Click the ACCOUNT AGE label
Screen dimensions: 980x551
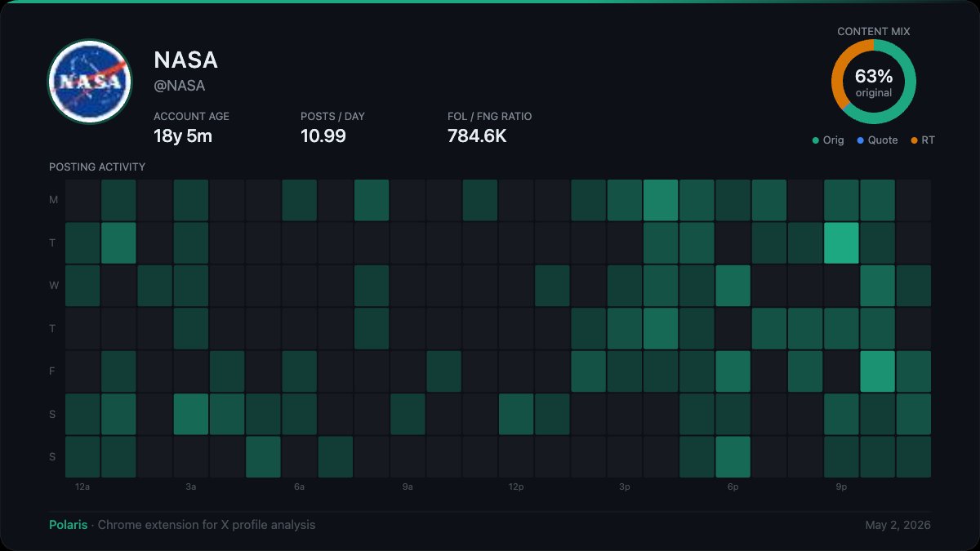(x=191, y=117)
